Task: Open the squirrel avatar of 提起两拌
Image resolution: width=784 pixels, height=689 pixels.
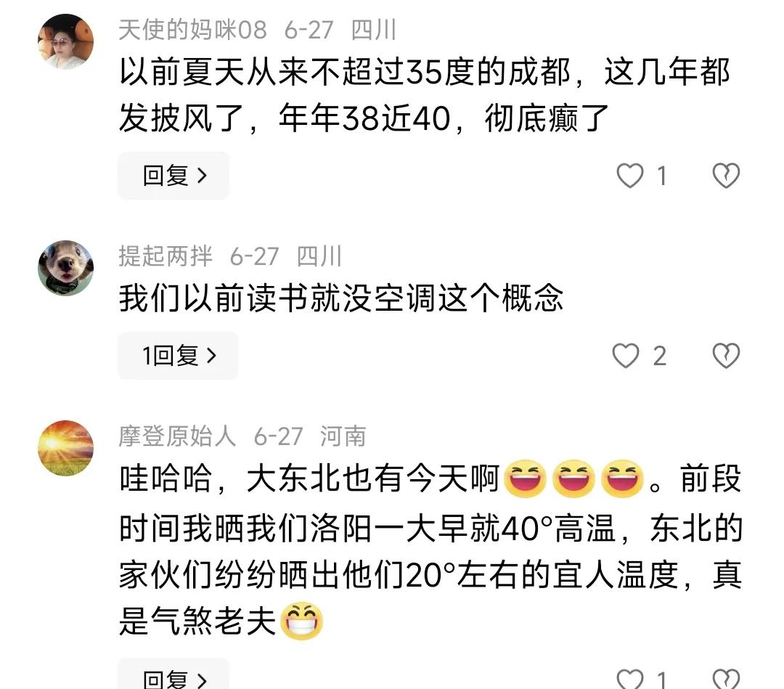Action: coord(65,268)
